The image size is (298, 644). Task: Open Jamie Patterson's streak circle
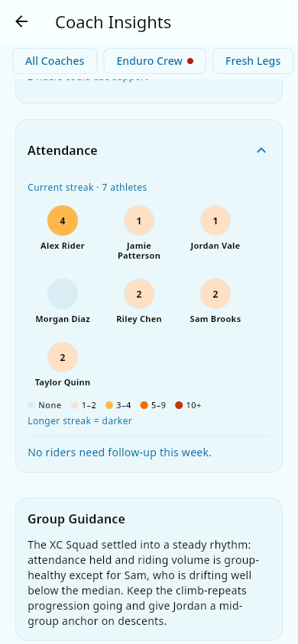(139, 221)
